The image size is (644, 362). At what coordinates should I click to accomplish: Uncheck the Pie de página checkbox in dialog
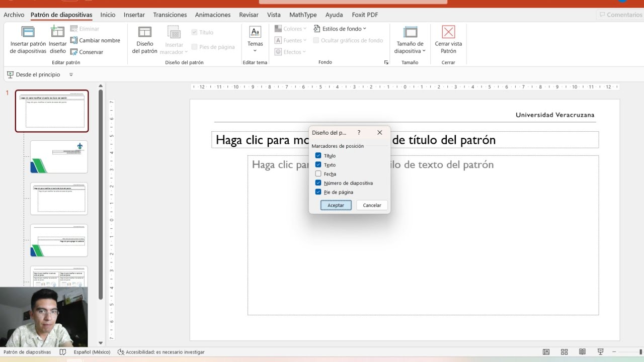pyautogui.click(x=318, y=192)
